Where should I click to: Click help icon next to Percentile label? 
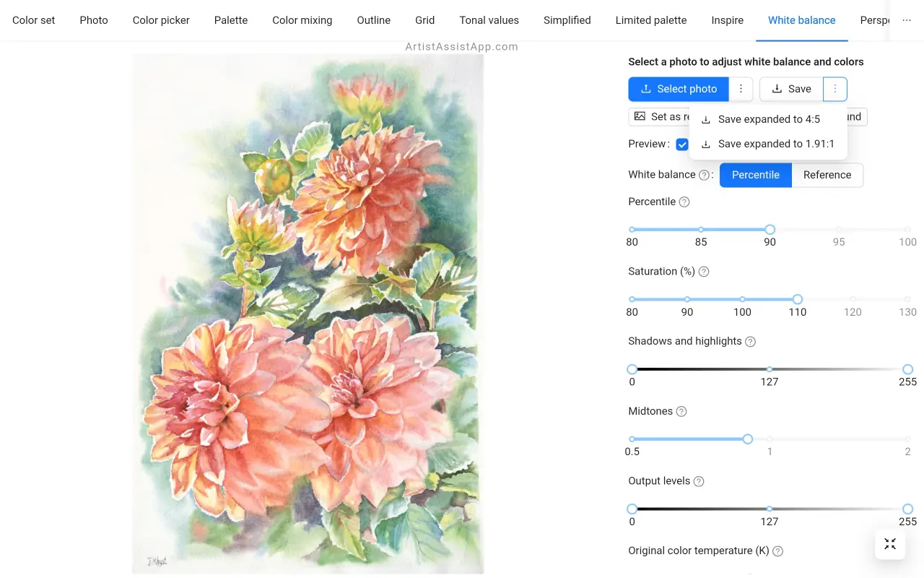pyautogui.click(x=684, y=202)
